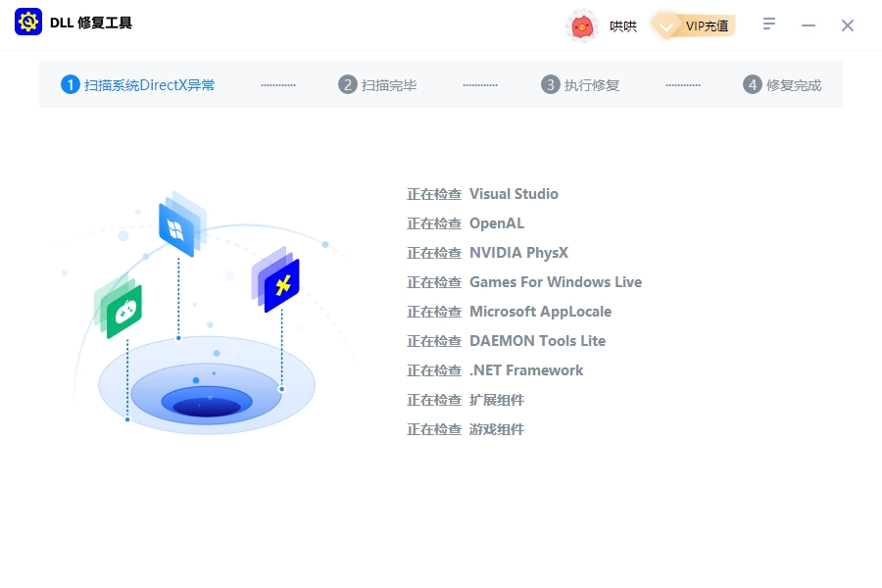Screen dimensions: 882x588
Task: Click the VIP充值 recharge button
Action: pos(694,25)
